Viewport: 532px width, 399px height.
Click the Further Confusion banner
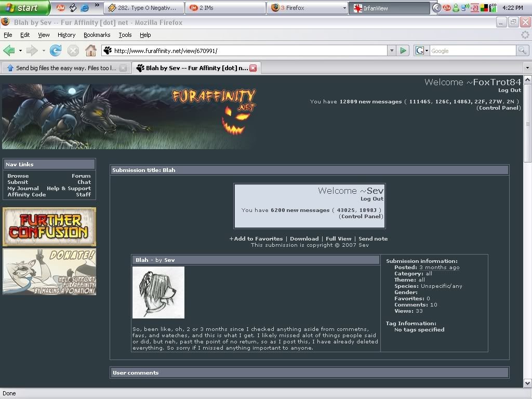click(x=49, y=227)
